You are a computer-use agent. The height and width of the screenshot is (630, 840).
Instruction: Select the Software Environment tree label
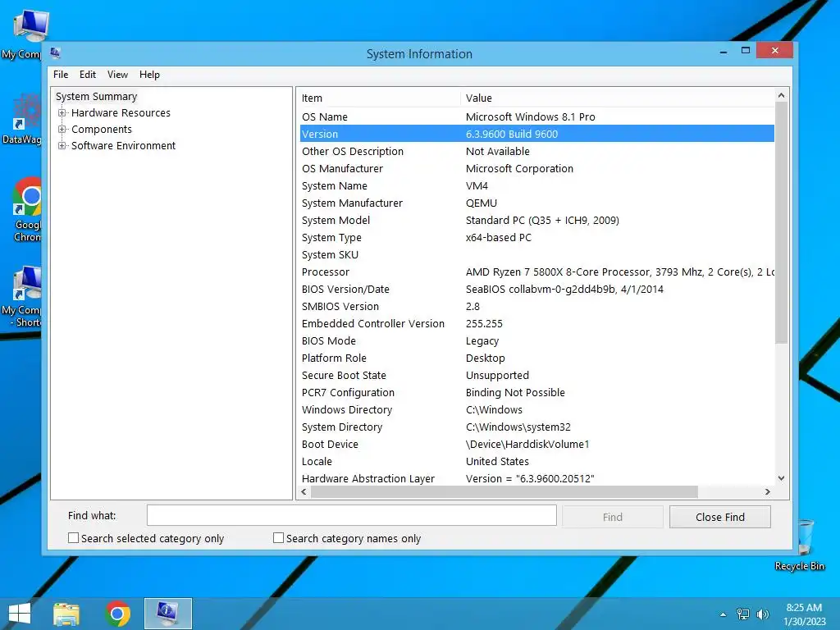[124, 146]
